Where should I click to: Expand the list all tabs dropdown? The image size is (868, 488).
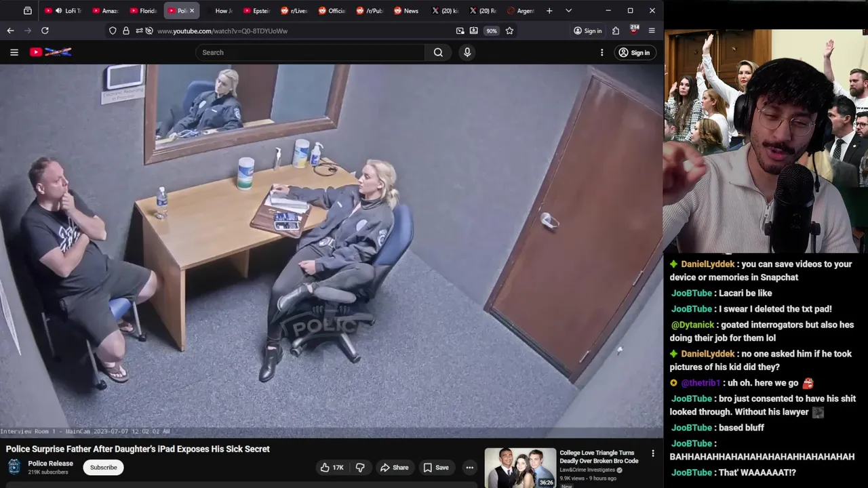[x=568, y=11]
